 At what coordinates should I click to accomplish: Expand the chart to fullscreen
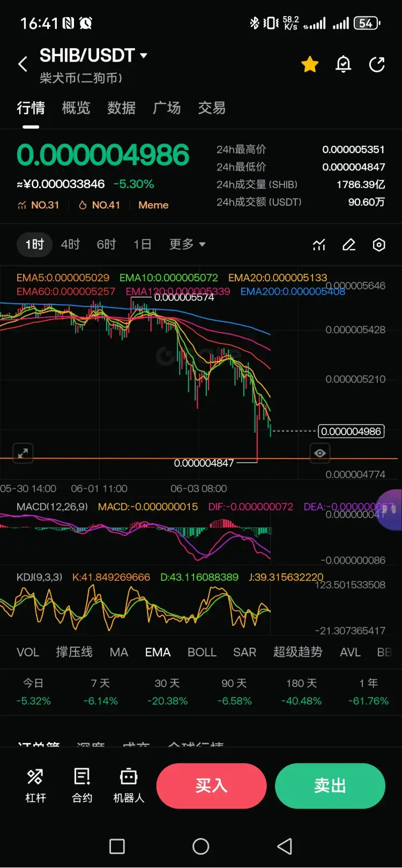tap(23, 453)
